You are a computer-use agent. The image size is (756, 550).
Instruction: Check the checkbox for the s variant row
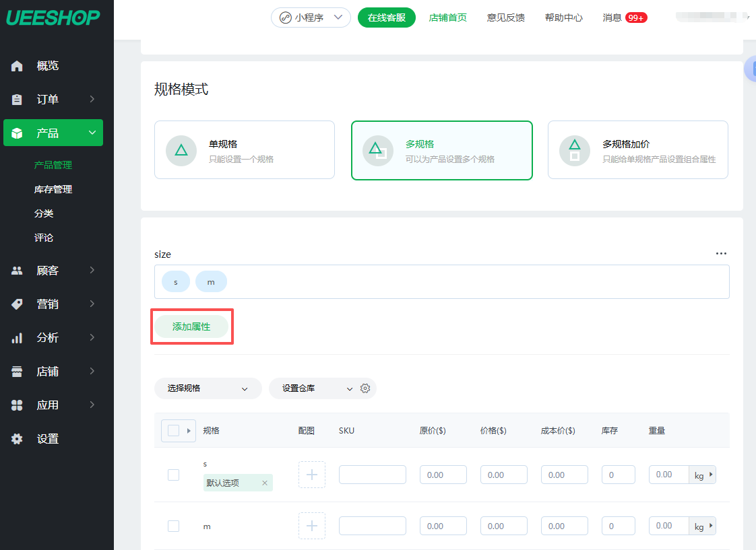click(173, 475)
